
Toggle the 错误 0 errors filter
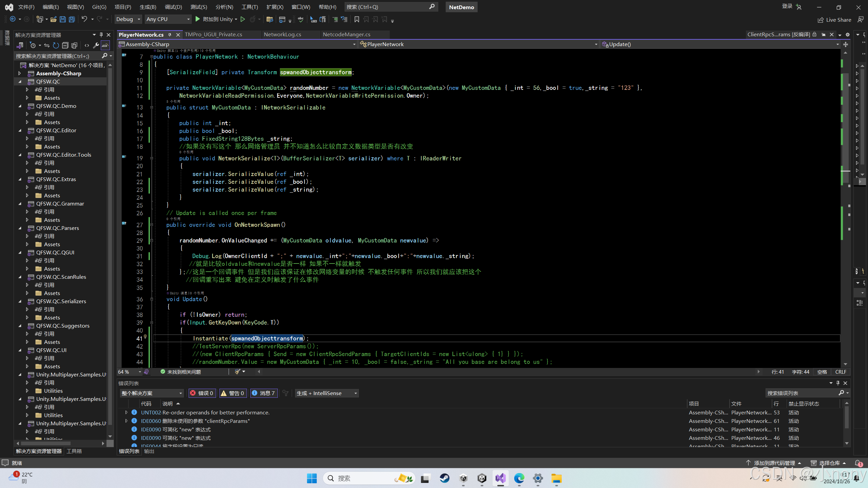[x=202, y=393]
